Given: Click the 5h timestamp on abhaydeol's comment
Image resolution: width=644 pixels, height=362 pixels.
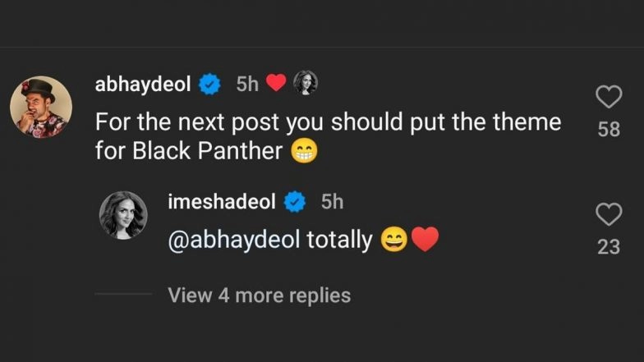Looking at the screenshot, I should (x=246, y=83).
